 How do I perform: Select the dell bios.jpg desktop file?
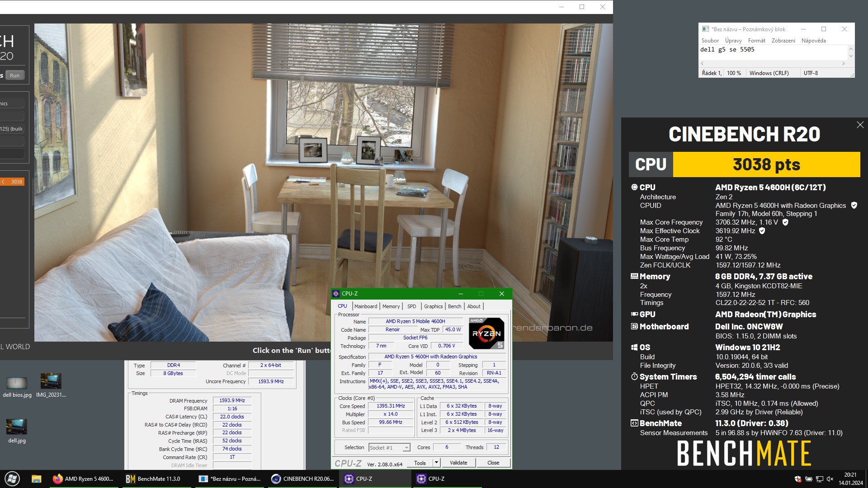pos(17,387)
